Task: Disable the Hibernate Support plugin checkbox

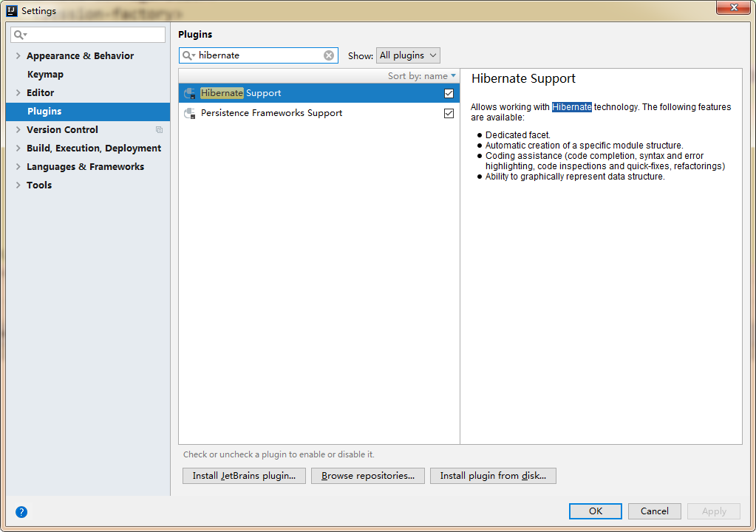Action: click(449, 94)
